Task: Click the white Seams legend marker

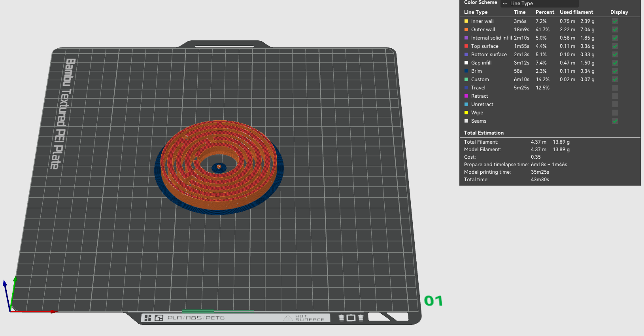Action: coord(466,121)
